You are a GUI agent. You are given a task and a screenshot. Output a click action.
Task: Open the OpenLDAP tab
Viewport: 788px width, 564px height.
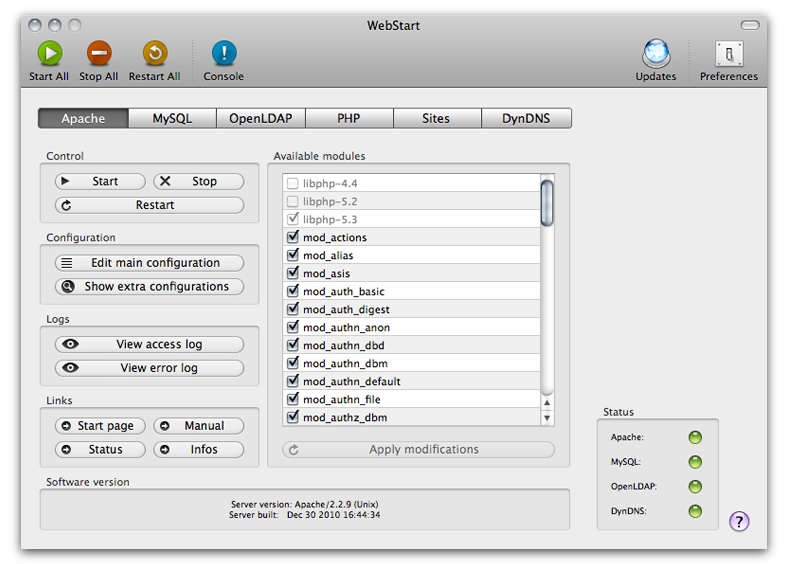(x=261, y=118)
